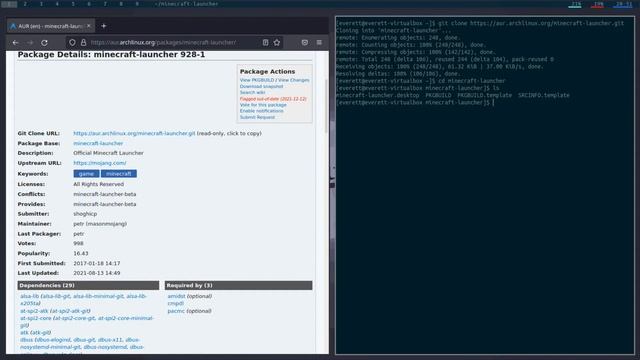Click 'All Rights Reserved' license text

[98, 184]
